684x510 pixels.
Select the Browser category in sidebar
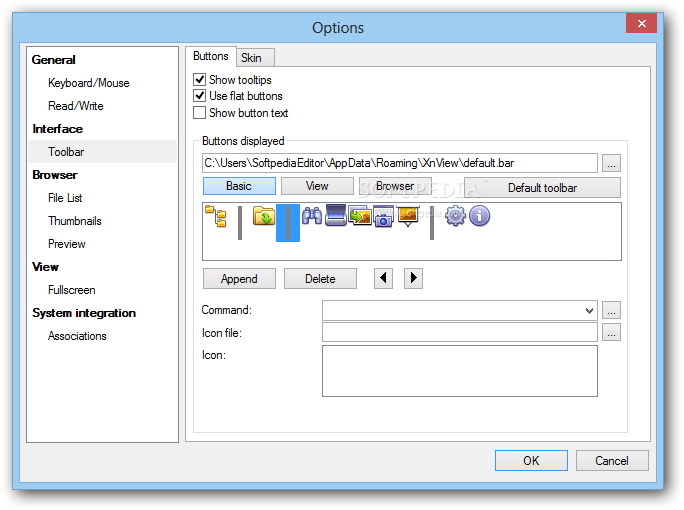click(x=55, y=175)
